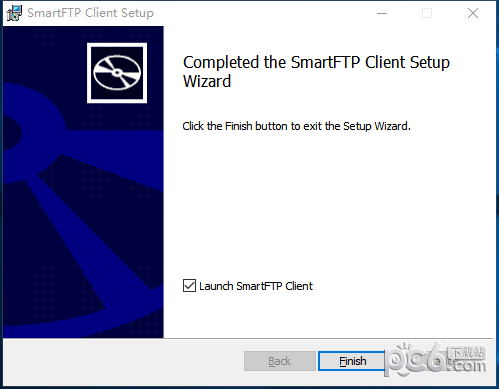Click the blue banner artwork on the left

83,182
